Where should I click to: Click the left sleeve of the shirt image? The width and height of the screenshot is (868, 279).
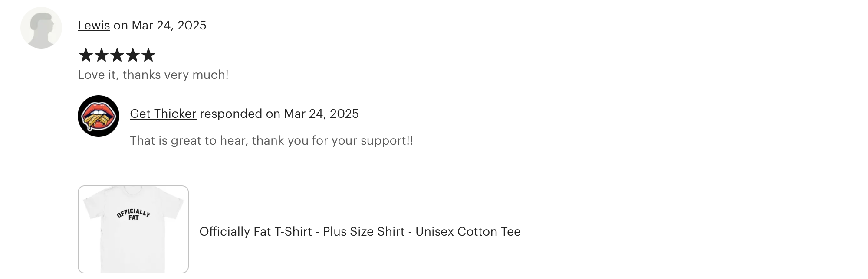(92, 206)
